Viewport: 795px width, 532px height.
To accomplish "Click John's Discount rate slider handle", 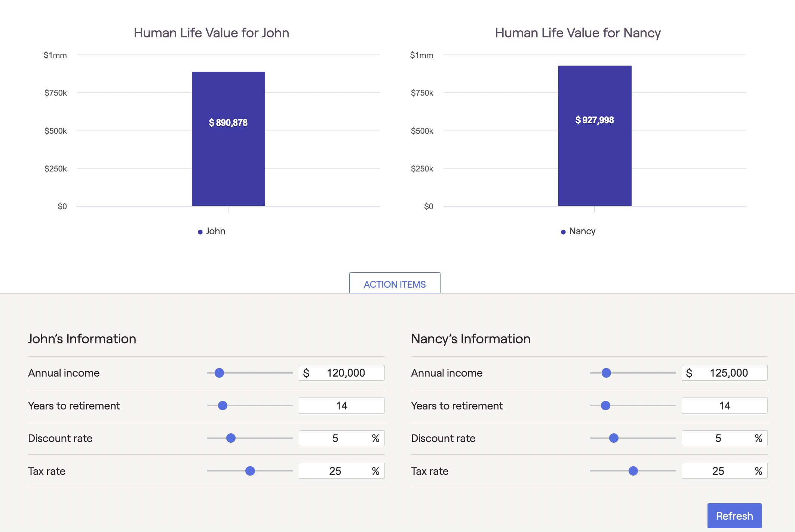I will (231, 438).
